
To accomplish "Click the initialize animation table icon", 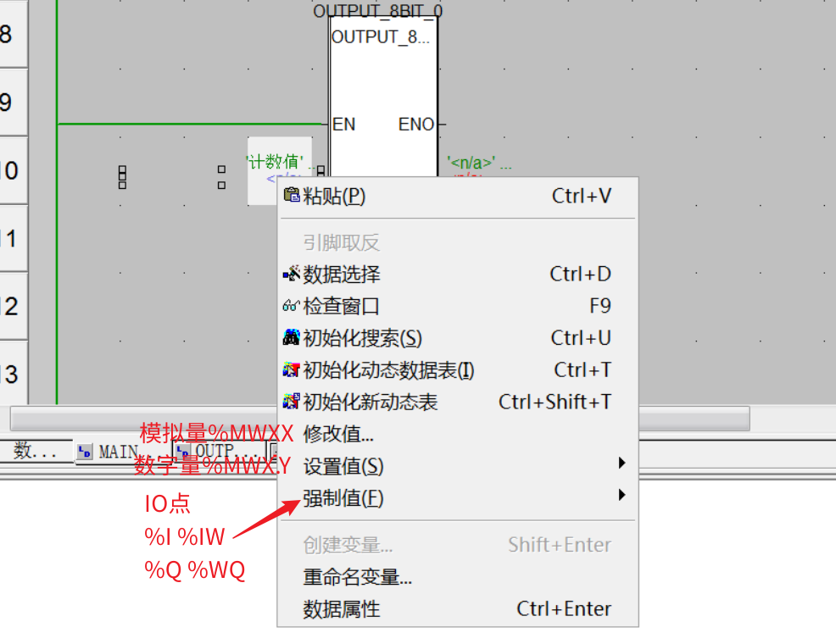I will [291, 369].
